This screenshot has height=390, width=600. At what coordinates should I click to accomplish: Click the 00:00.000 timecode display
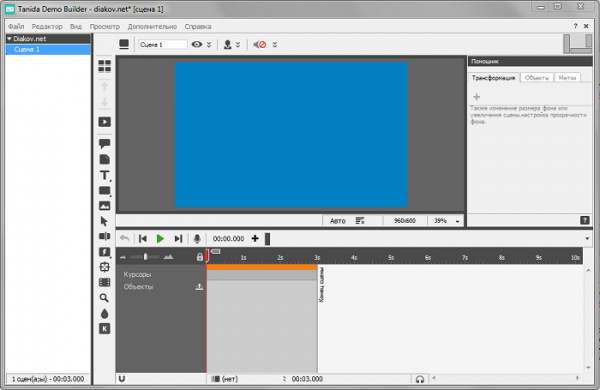(x=228, y=238)
